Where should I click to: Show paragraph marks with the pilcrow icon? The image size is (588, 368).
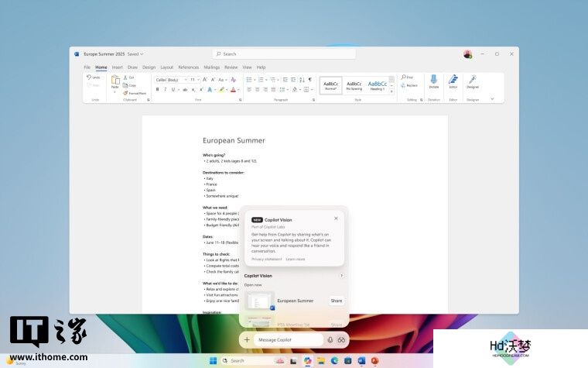click(310, 80)
